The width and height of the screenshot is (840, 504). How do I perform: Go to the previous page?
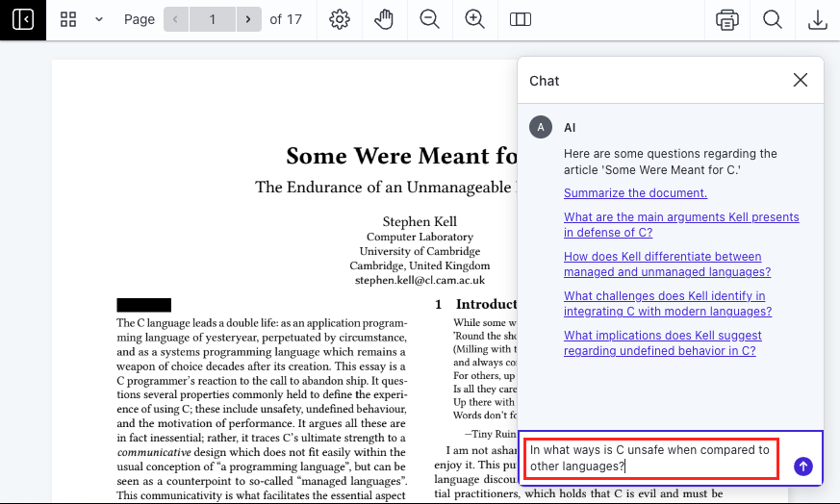[x=175, y=19]
